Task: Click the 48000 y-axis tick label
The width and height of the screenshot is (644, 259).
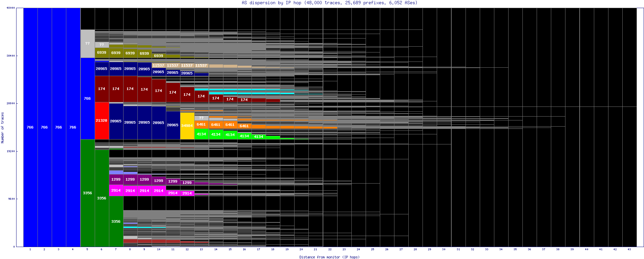Action: [x=11, y=8]
